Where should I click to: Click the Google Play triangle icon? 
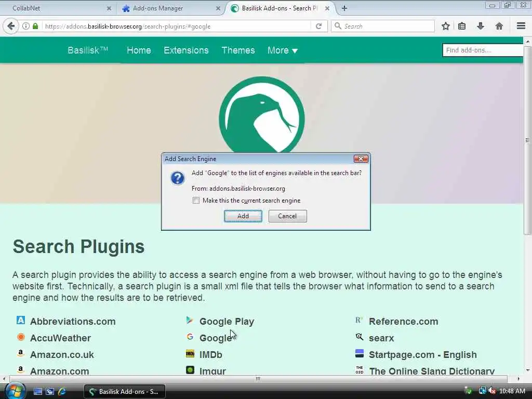click(x=190, y=320)
